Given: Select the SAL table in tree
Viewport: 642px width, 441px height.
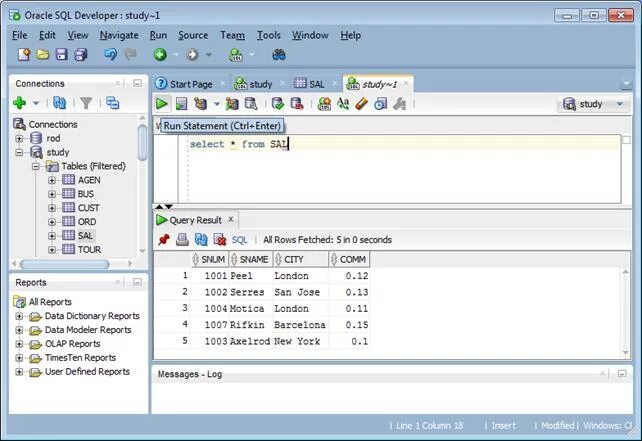Looking at the screenshot, I should tap(85, 235).
